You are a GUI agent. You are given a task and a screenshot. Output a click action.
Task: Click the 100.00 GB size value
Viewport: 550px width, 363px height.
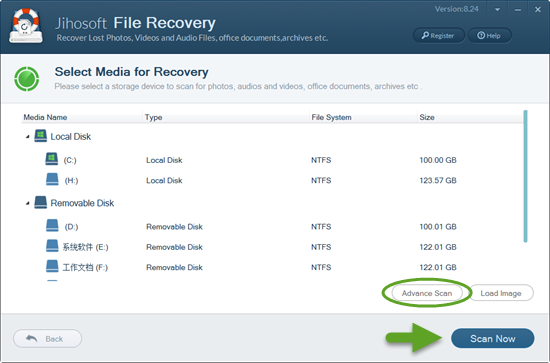[x=438, y=160]
